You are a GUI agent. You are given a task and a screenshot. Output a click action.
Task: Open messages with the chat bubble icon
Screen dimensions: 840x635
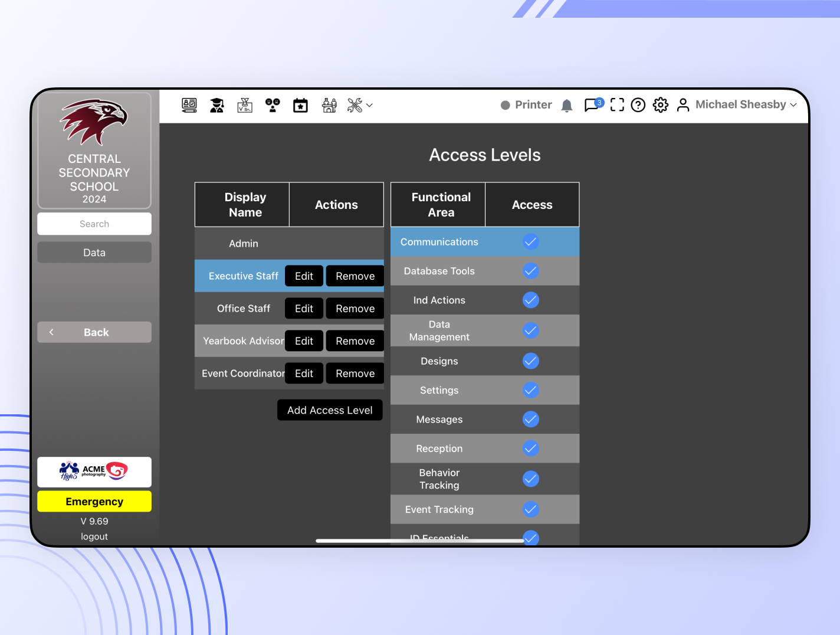tap(592, 105)
